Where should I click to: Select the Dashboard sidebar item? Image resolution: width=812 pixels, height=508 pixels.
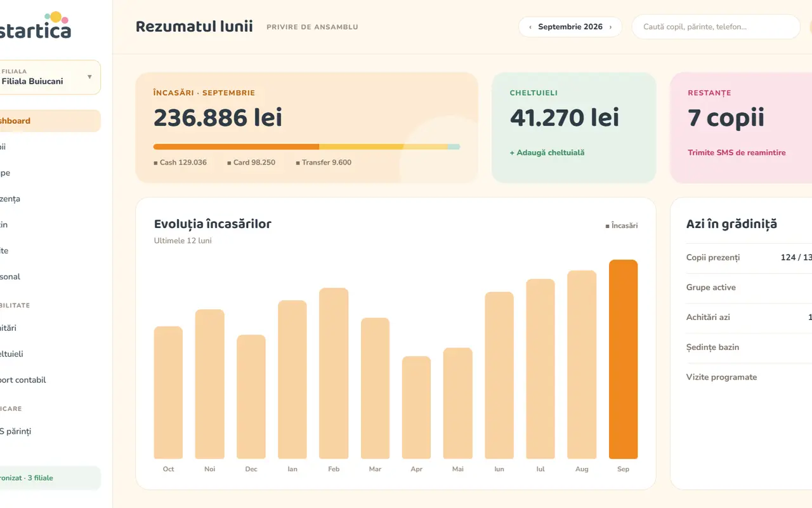pos(49,121)
